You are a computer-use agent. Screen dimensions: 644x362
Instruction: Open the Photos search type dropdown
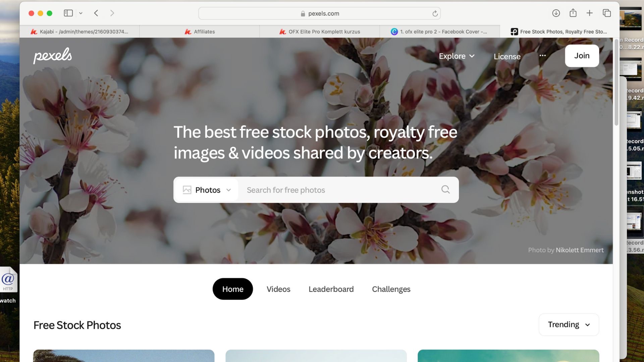click(207, 190)
